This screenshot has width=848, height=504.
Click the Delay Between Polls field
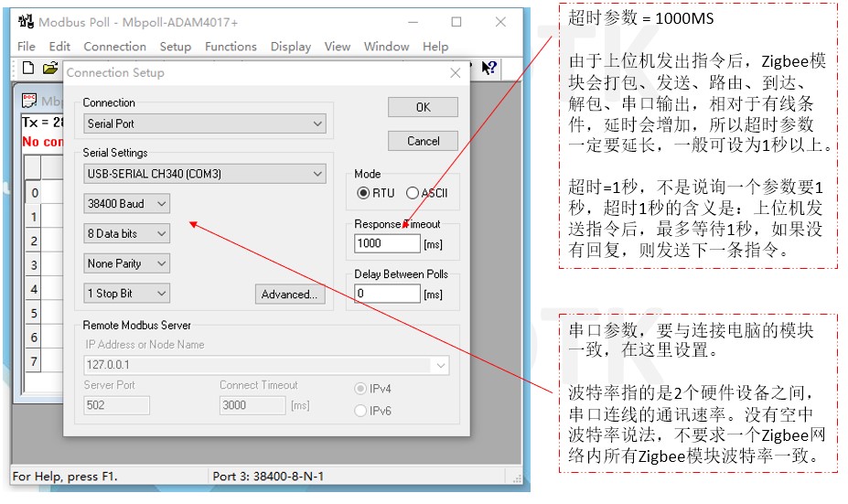coord(387,294)
